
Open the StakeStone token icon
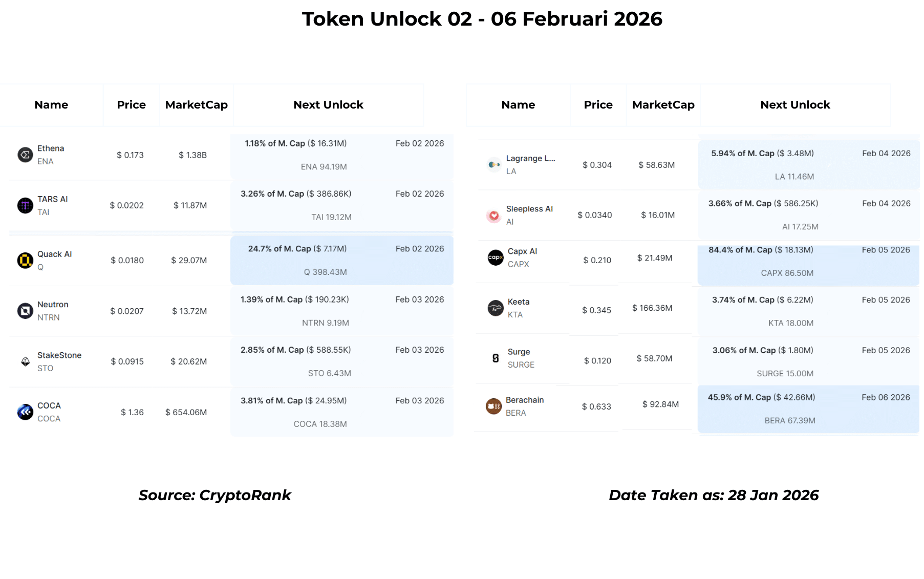click(25, 361)
